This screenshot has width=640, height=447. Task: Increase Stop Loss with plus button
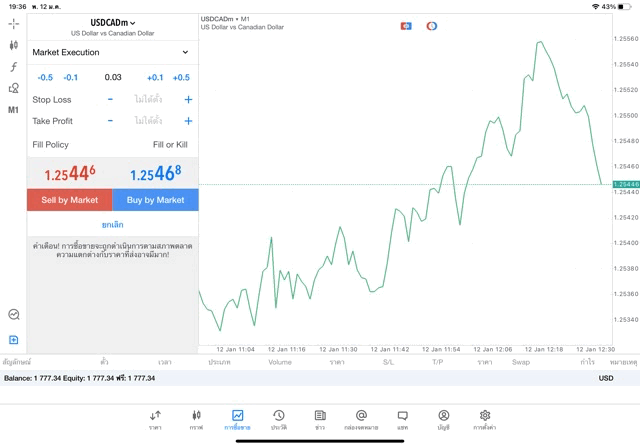[188, 100]
